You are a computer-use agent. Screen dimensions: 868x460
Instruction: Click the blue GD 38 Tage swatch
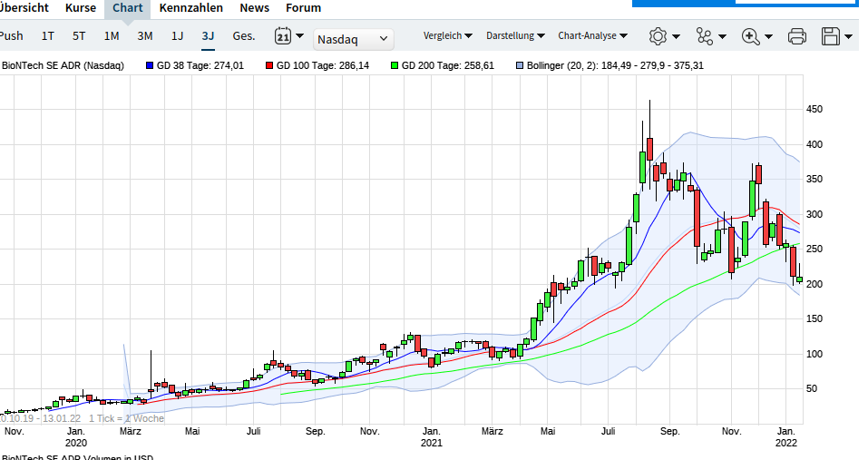click(x=150, y=65)
